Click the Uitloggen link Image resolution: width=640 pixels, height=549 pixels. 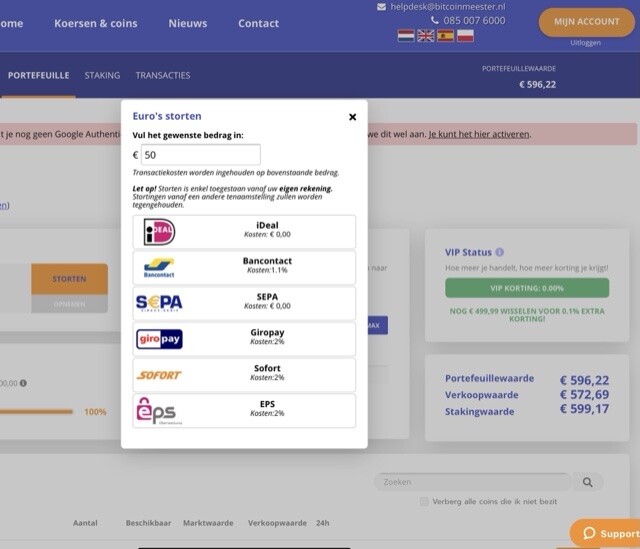(585, 42)
